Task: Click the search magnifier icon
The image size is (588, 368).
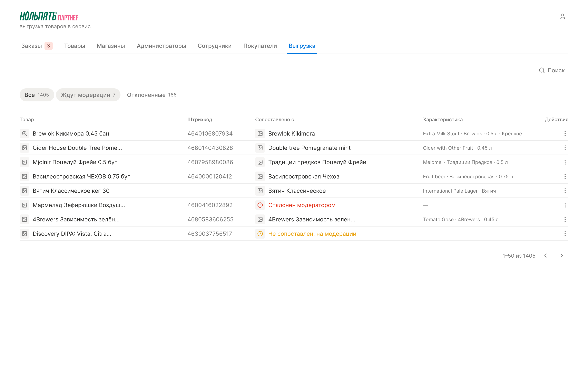Action: coord(542,70)
